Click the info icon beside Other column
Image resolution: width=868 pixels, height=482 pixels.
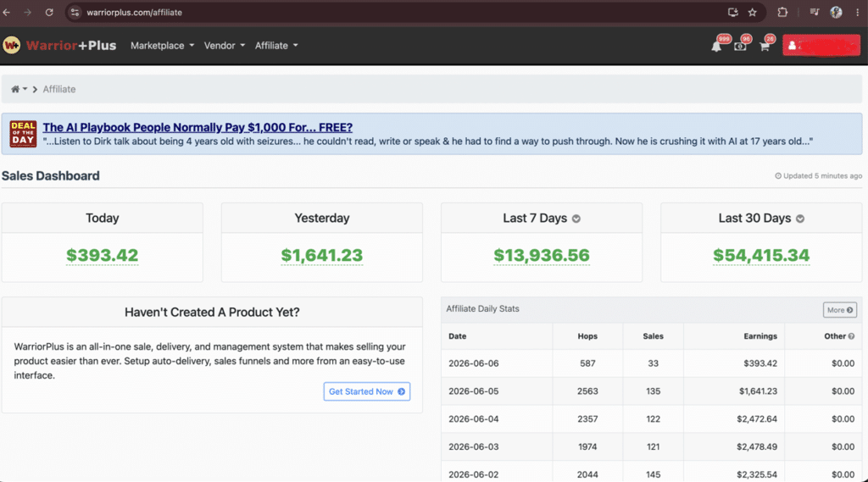tap(851, 336)
